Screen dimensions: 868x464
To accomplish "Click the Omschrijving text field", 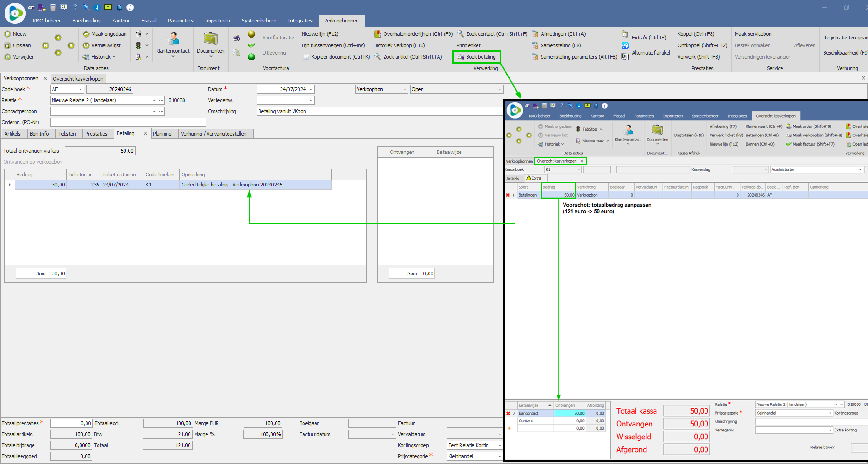I will point(379,111).
